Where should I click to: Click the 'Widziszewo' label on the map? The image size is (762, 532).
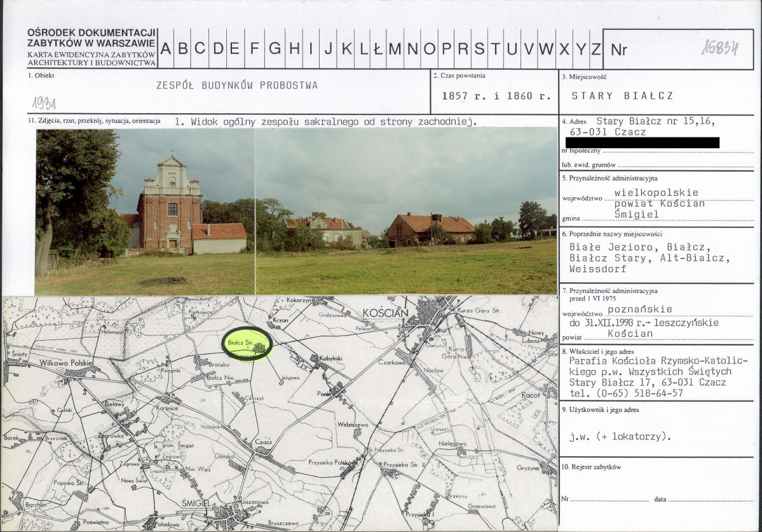pos(353,425)
